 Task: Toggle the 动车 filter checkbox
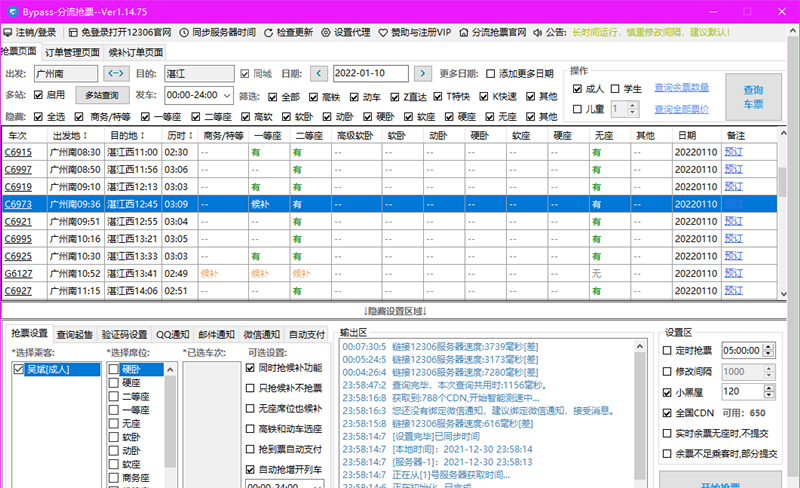(354, 97)
